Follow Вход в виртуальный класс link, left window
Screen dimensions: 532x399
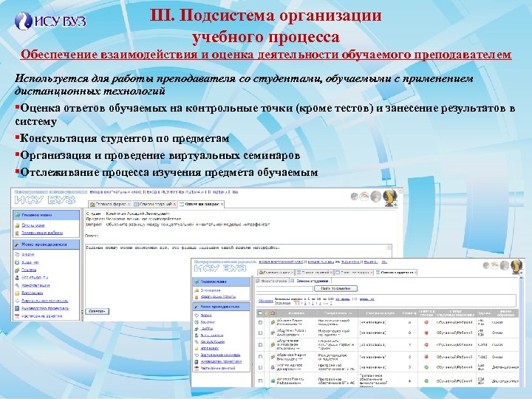coord(116,192)
